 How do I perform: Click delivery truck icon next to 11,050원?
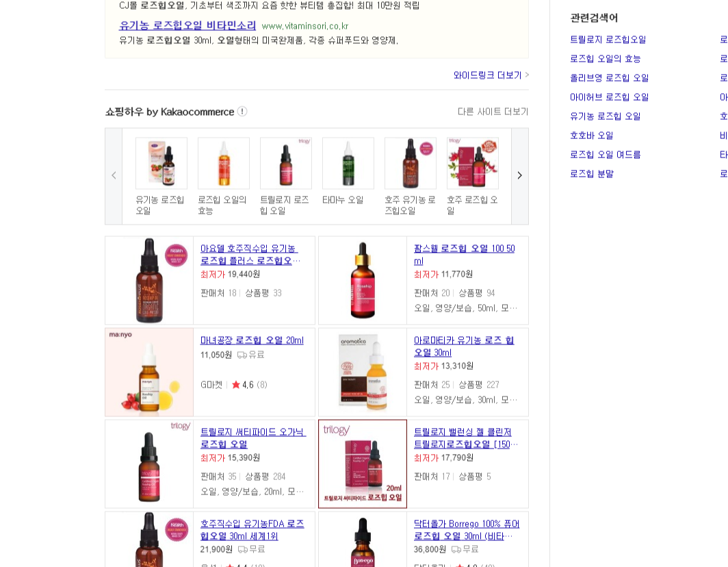tap(242, 355)
